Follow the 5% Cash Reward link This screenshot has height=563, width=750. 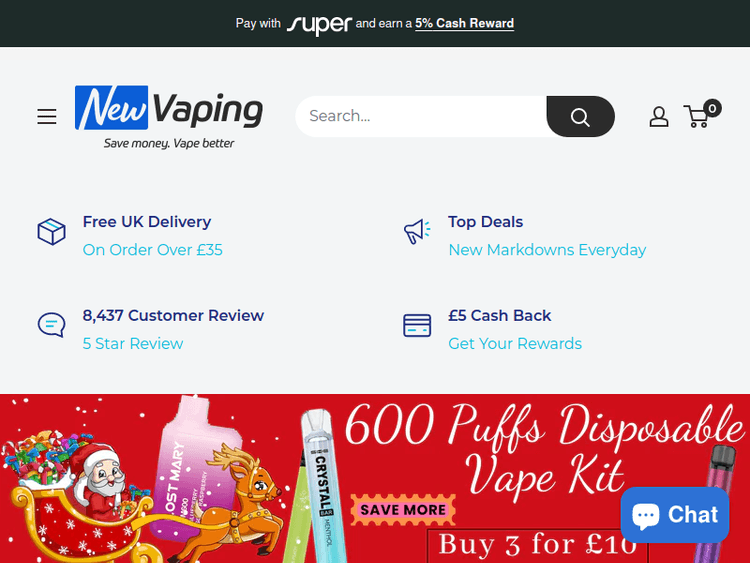pos(464,23)
